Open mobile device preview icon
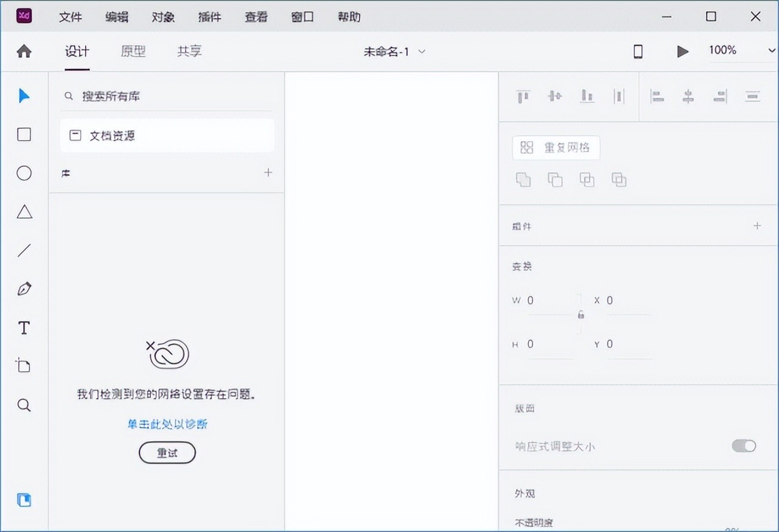779x532 pixels. (638, 52)
